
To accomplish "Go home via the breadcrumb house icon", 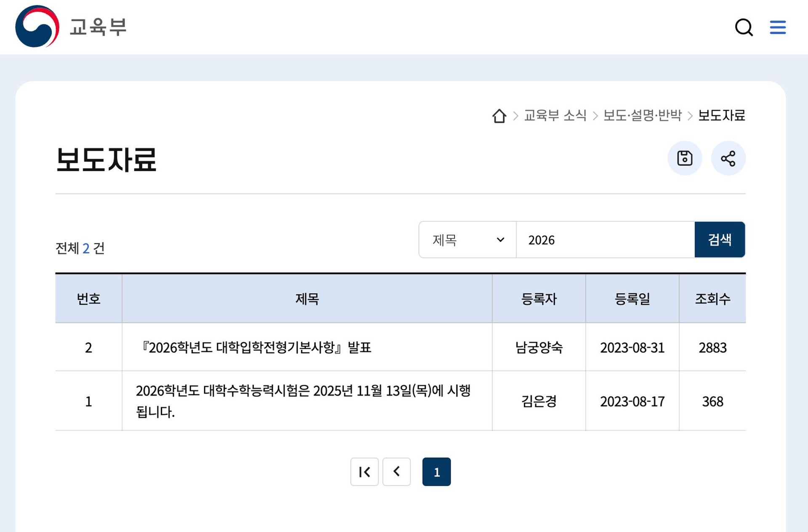I will (499, 116).
